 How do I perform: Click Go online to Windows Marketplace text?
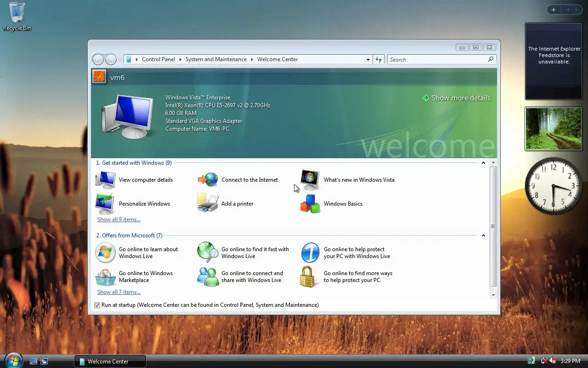[x=146, y=276]
